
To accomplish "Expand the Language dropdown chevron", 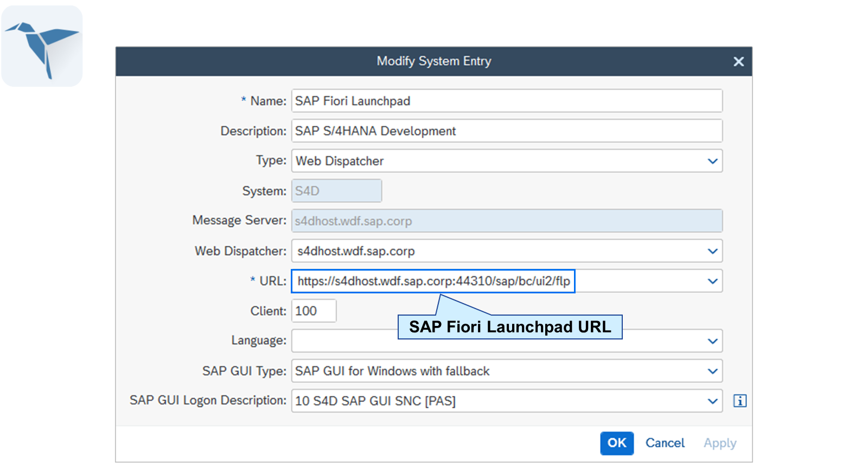I will pos(712,341).
